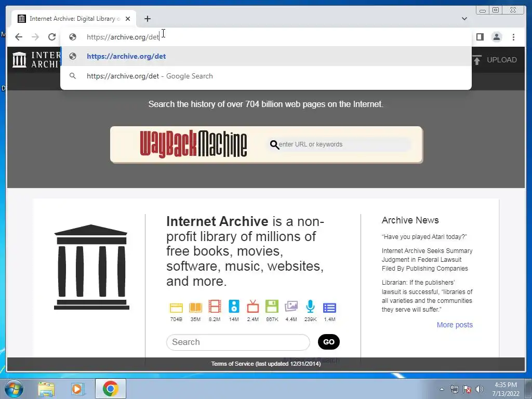Click the Chrome taskbar icon
The image size is (532, 399).
pyautogui.click(x=110, y=389)
